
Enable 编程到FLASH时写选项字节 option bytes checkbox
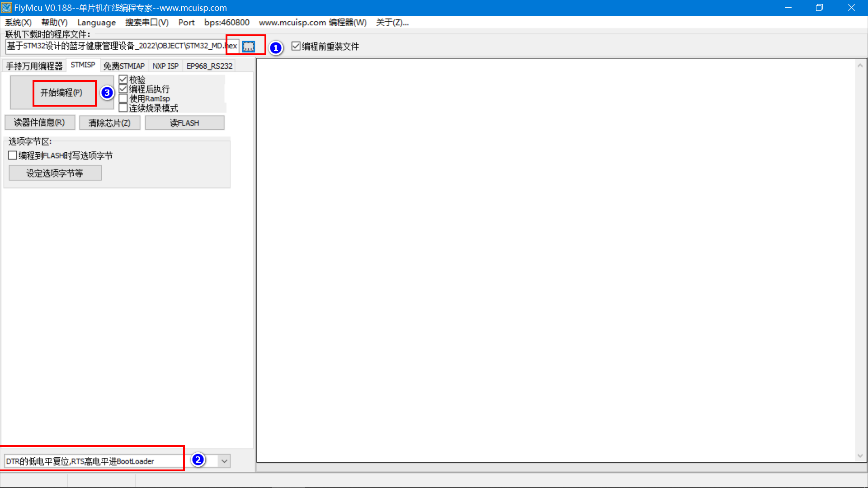tap(13, 155)
